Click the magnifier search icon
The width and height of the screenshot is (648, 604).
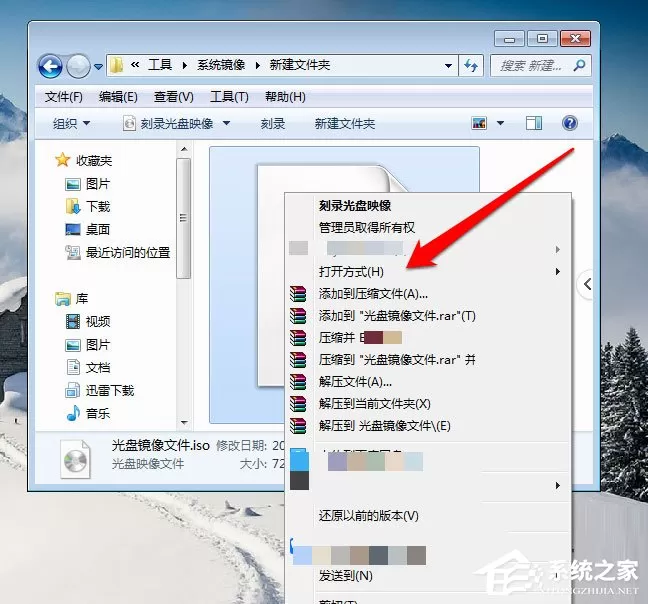click(x=579, y=65)
